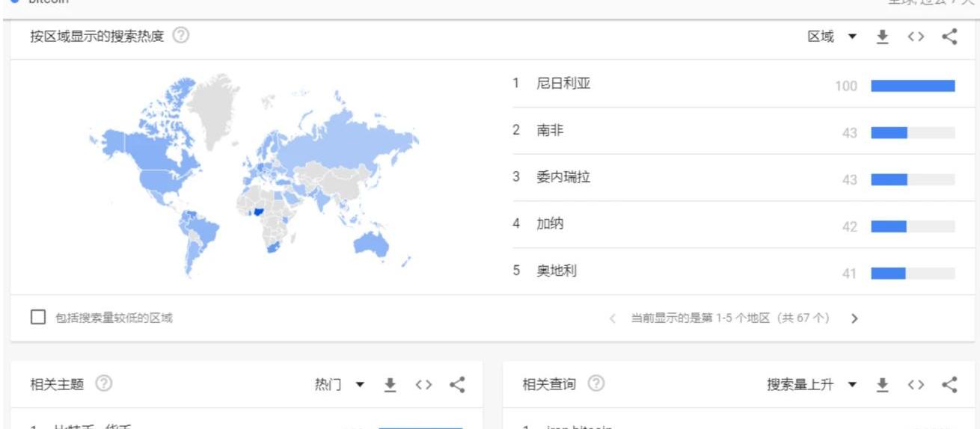
Task: Share the 相关主题 panel
Action: [457, 384]
